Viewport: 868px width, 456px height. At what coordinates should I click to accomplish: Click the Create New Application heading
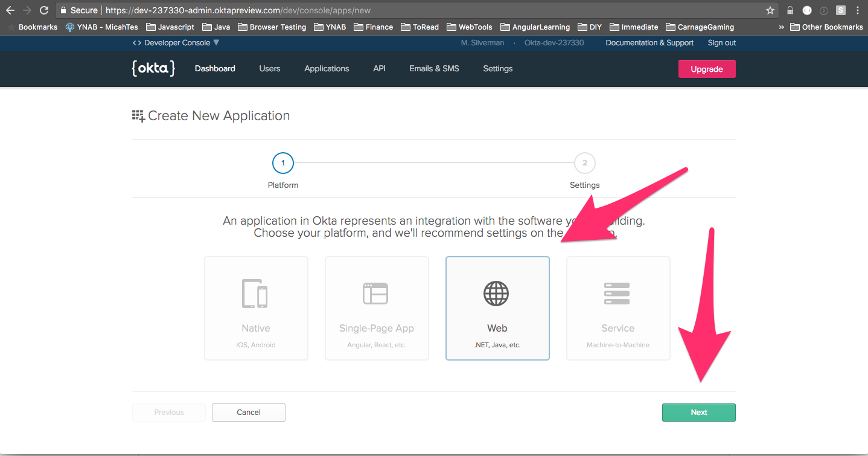[219, 116]
